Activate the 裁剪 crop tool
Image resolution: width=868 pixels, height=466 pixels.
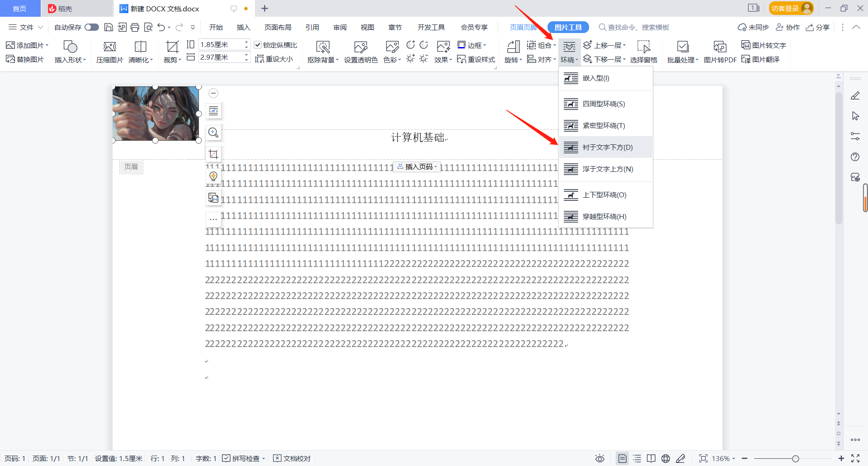point(171,51)
